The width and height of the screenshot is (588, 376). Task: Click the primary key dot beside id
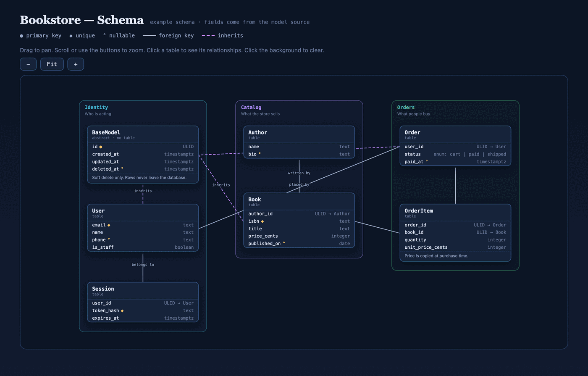[x=101, y=147]
